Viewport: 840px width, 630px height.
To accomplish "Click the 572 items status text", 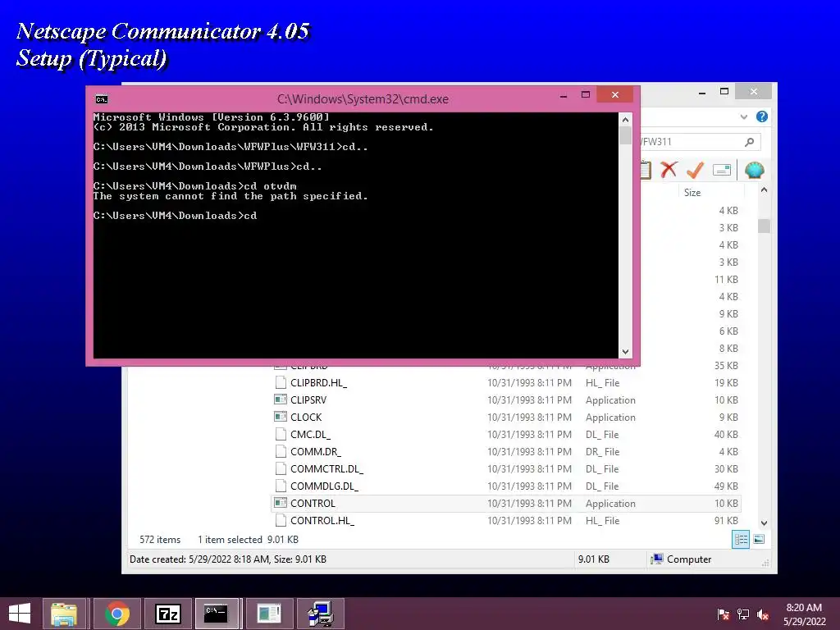I will click(160, 540).
